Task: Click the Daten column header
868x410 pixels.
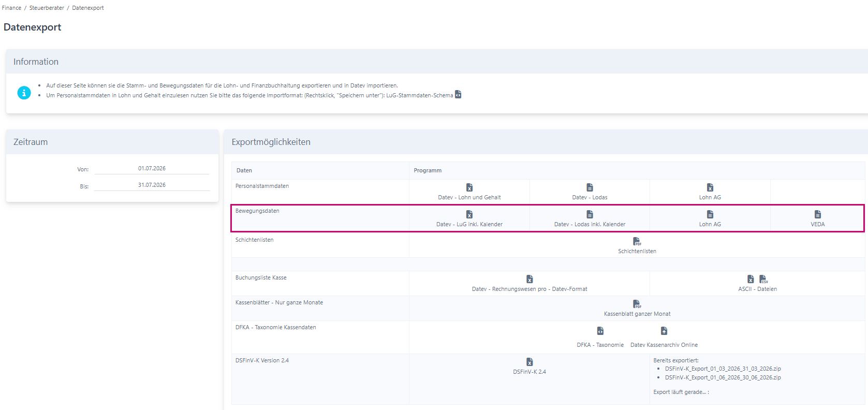Action: point(244,170)
